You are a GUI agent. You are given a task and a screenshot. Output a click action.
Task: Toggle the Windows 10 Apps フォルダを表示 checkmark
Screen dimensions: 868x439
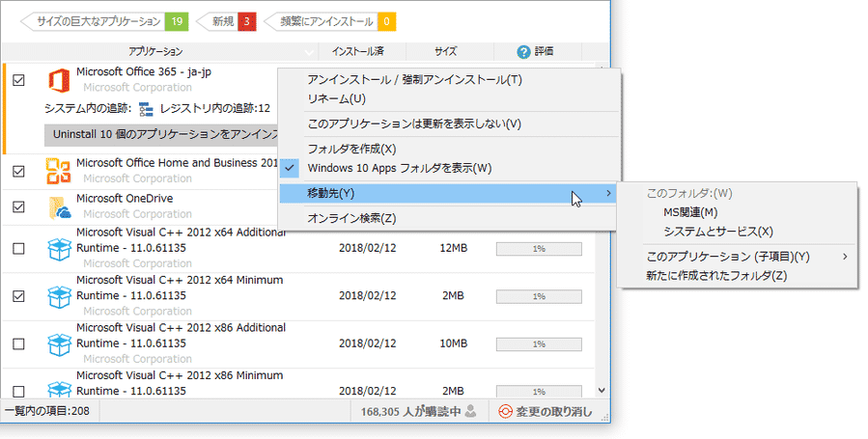[290, 168]
